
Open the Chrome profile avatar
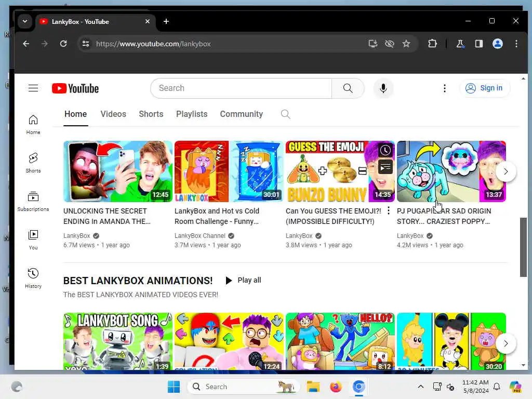[497, 44]
